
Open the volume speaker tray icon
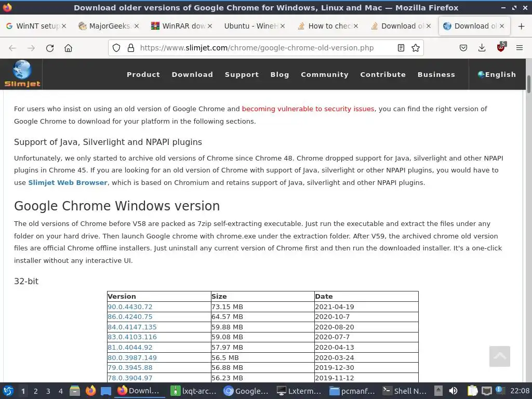click(x=453, y=391)
